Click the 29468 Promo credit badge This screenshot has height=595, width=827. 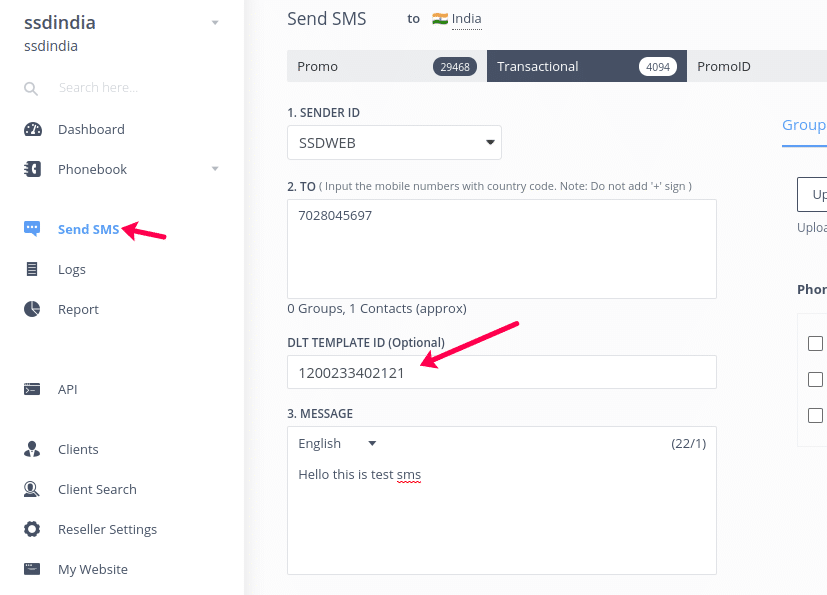tap(455, 67)
